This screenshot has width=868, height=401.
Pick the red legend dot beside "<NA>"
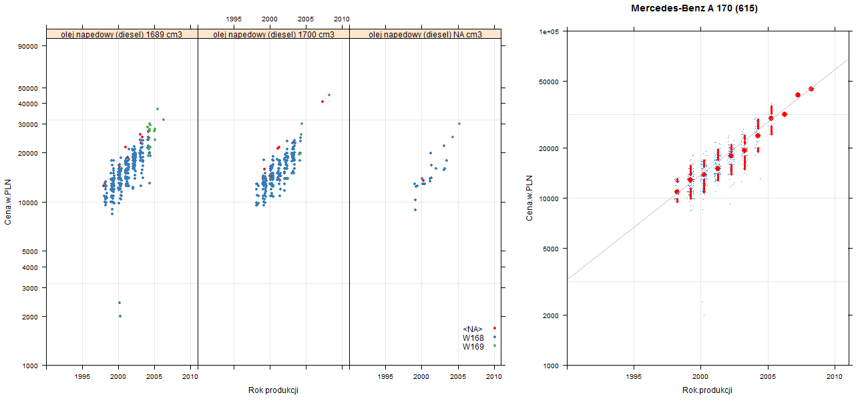tap(494, 328)
